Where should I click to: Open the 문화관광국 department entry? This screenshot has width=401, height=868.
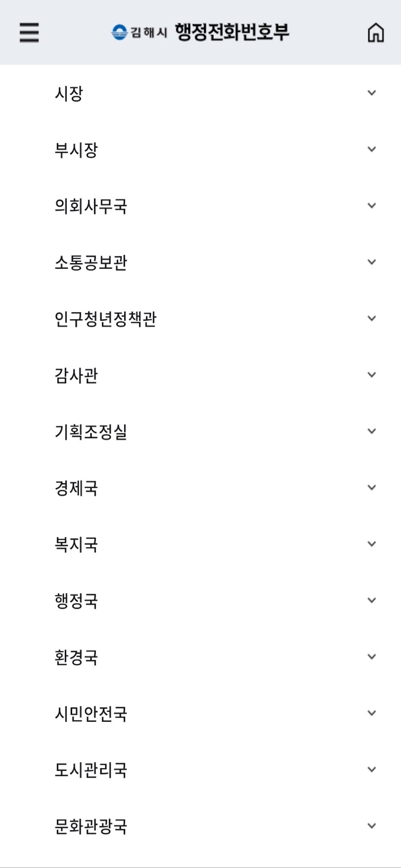(x=200, y=826)
